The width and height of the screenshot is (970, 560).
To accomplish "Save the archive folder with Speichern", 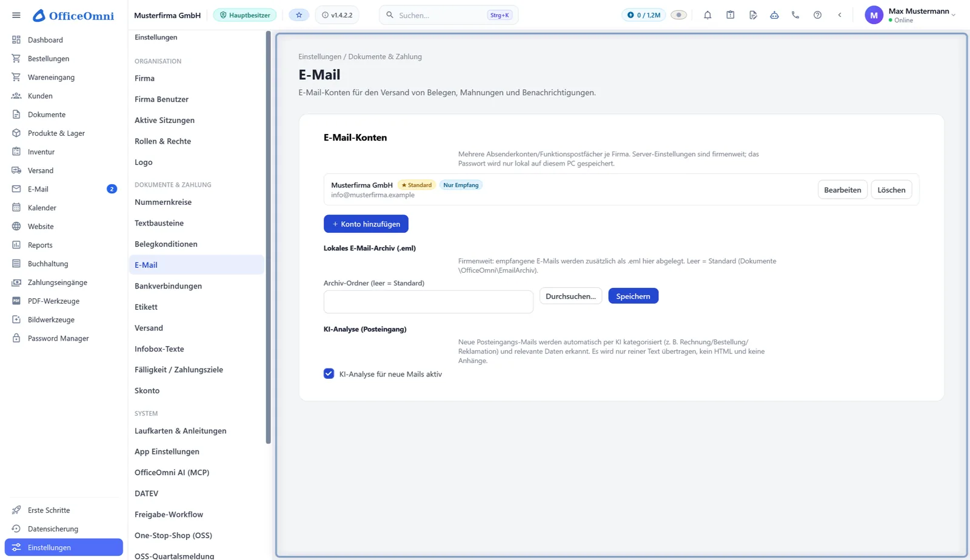I will pyautogui.click(x=633, y=296).
